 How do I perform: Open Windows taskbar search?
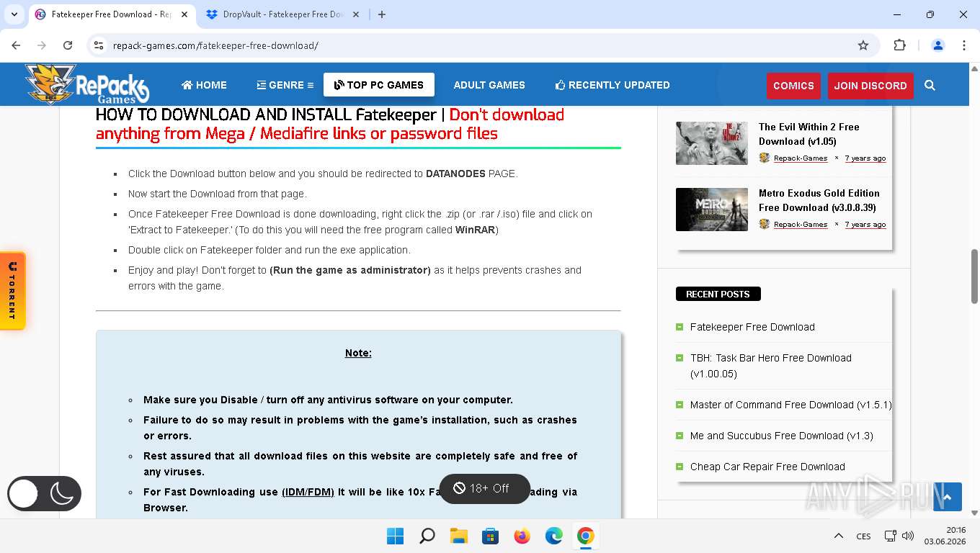(427, 536)
